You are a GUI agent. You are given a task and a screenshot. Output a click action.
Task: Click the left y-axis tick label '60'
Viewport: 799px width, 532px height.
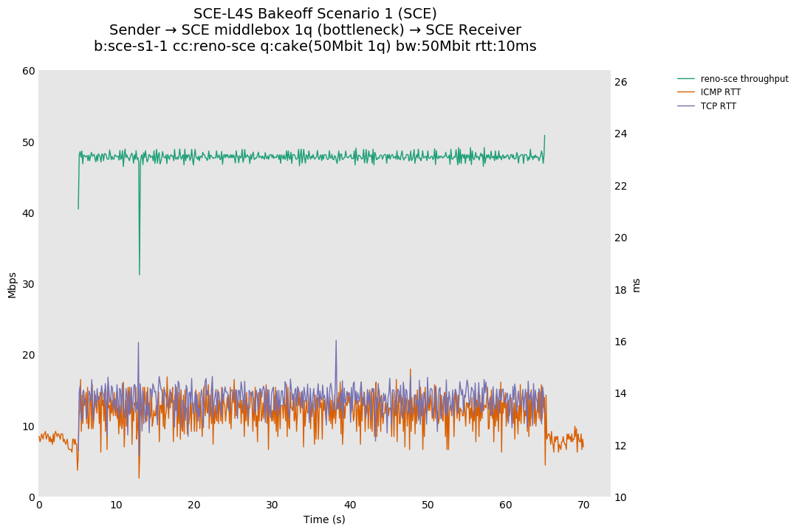[28, 71]
